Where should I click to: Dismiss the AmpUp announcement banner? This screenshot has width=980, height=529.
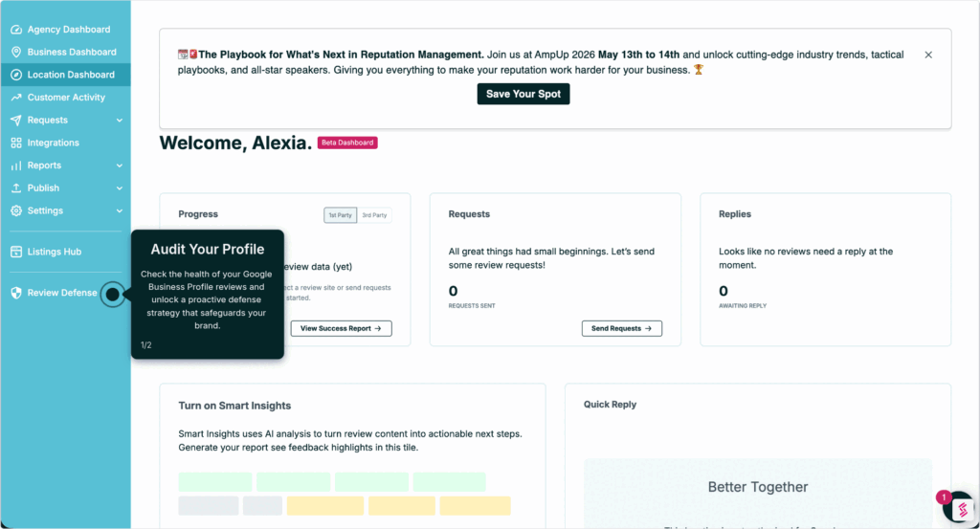coord(928,55)
